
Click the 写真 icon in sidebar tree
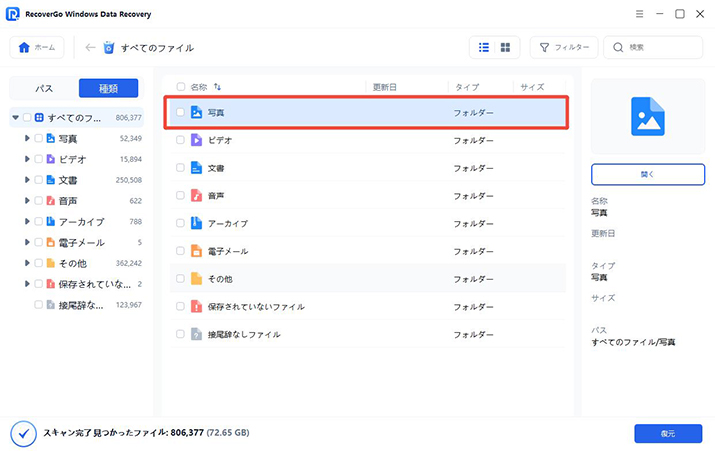pos(51,138)
